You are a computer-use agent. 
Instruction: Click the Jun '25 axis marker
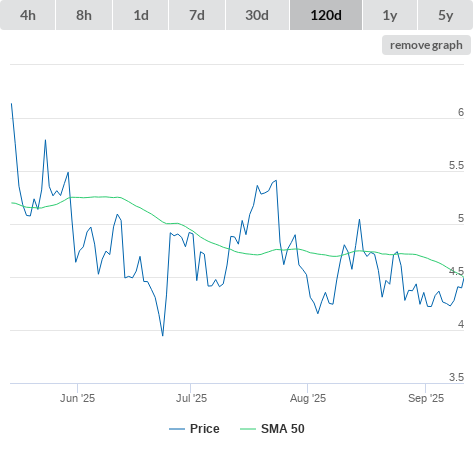(77, 398)
